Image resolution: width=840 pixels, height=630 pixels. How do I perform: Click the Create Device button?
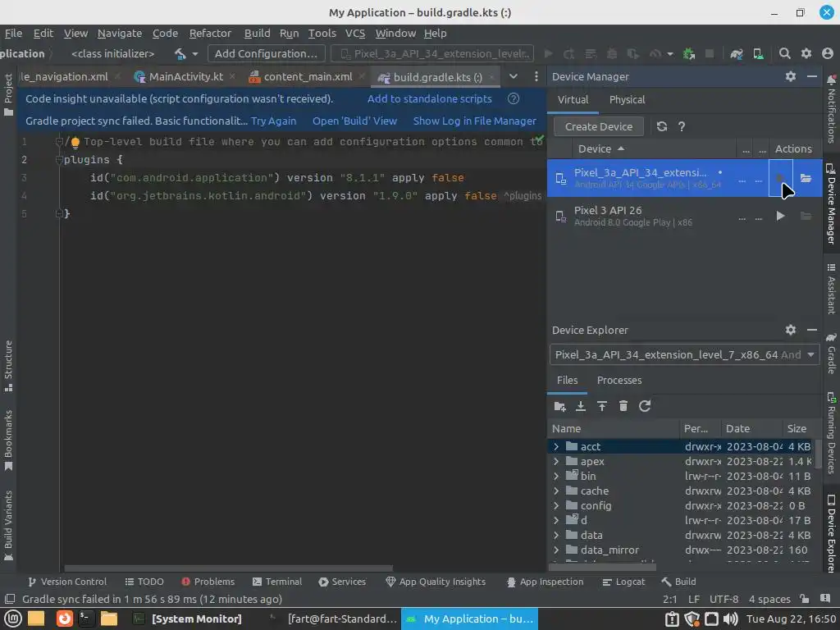click(598, 127)
